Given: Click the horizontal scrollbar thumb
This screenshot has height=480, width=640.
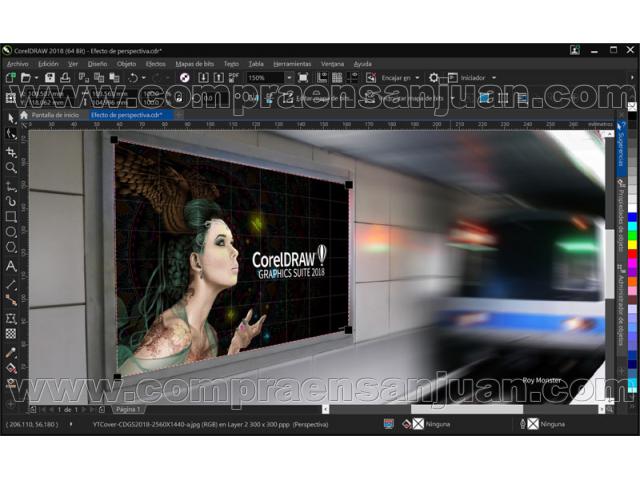Looking at the screenshot, I should tap(467, 409).
